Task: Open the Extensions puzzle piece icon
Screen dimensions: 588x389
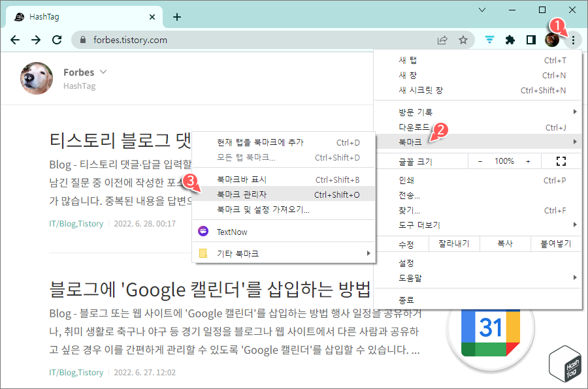Action: pyautogui.click(x=510, y=40)
